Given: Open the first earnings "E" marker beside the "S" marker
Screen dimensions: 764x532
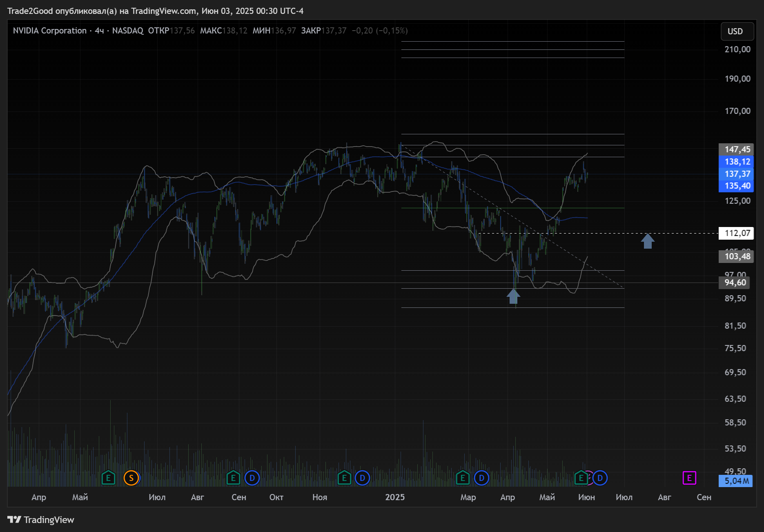Looking at the screenshot, I should coord(108,478).
